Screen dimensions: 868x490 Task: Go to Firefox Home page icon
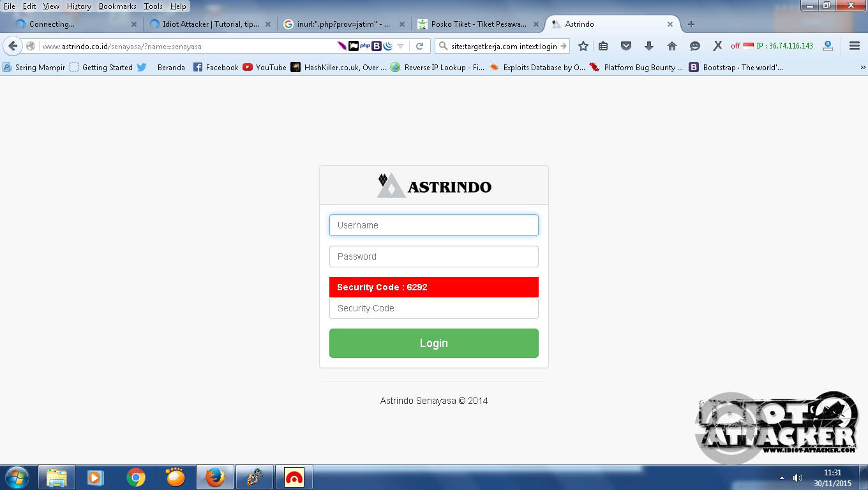pos(672,46)
